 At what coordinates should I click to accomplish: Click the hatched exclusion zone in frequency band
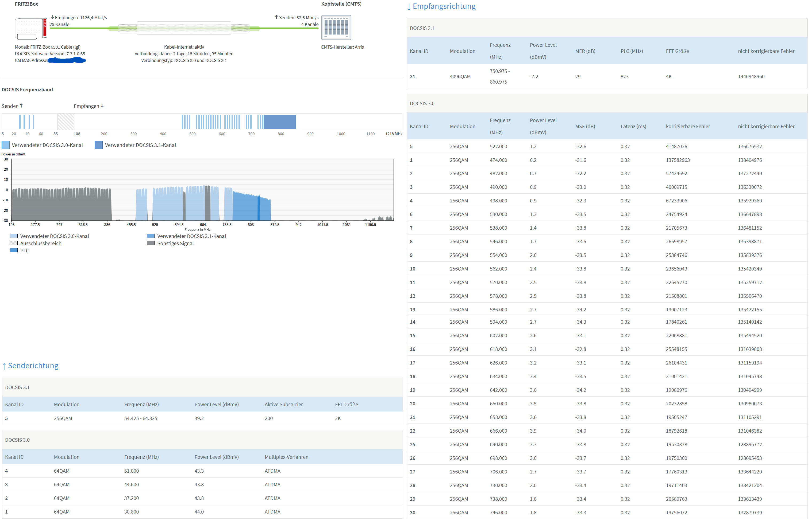coord(66,122)
